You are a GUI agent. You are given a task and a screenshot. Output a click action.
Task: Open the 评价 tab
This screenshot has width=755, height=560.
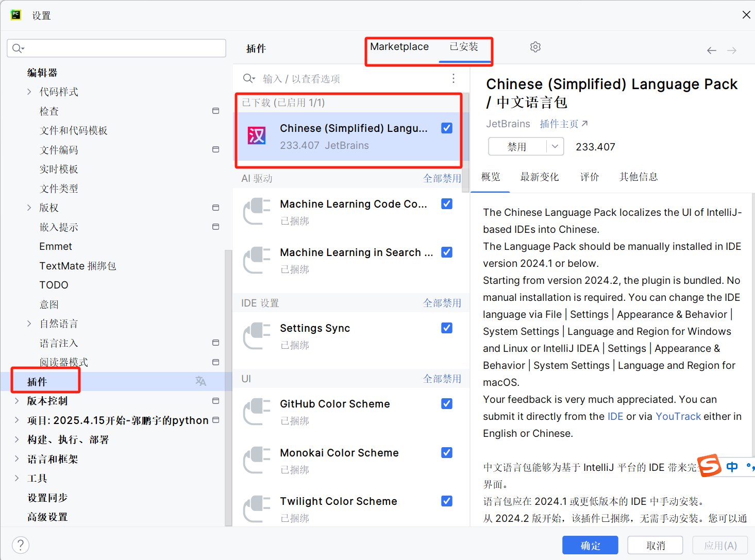pyautogui.click(x=590, y=177)
